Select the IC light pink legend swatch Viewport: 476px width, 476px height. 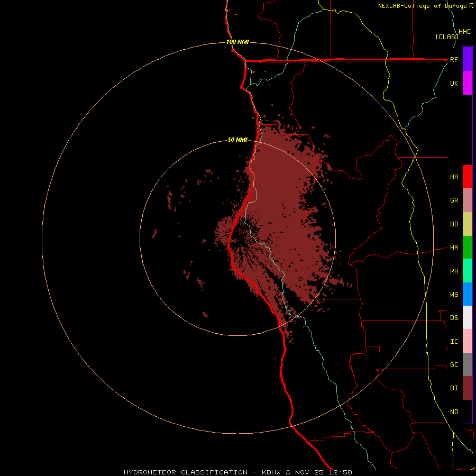tap(467, 341)
